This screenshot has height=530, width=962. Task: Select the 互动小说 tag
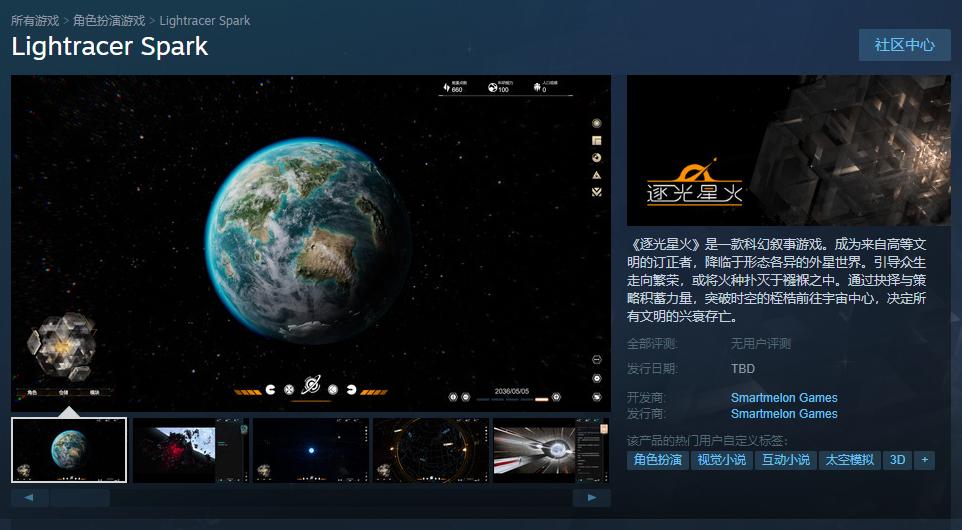785,460
